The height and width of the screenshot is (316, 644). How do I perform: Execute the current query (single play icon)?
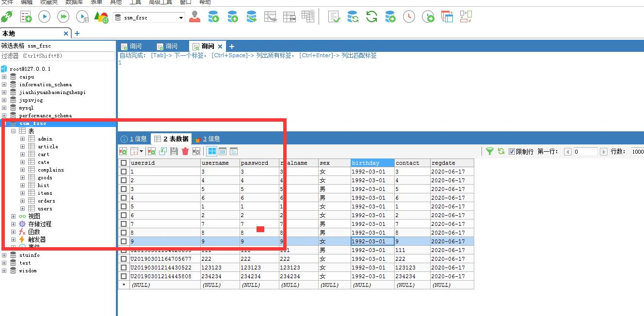(x=44, y=17)
